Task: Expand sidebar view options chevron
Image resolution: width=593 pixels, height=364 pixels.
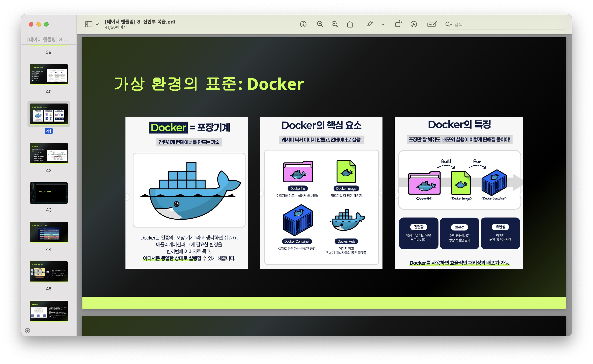Action: coord(97,24)
